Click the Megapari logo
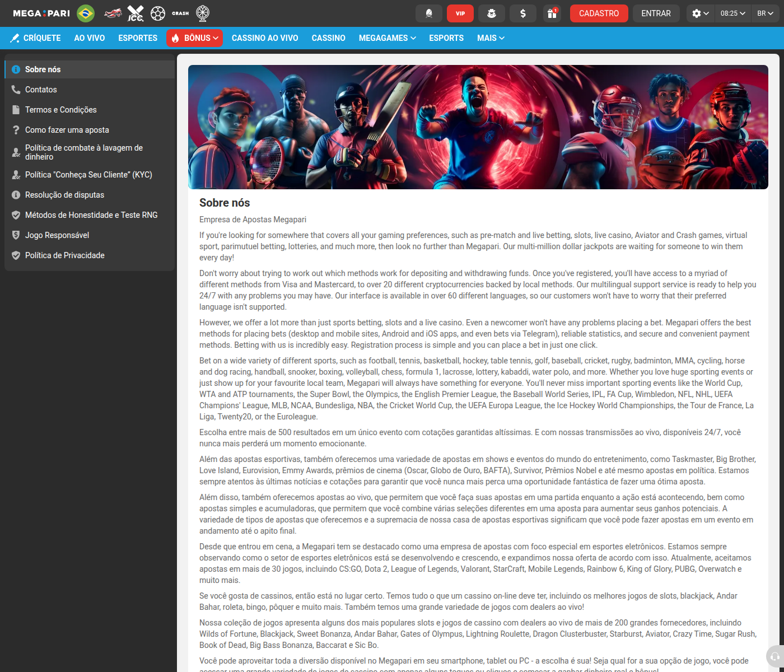The width and height of the screenshot is (784, 672). tap(41, 13)
